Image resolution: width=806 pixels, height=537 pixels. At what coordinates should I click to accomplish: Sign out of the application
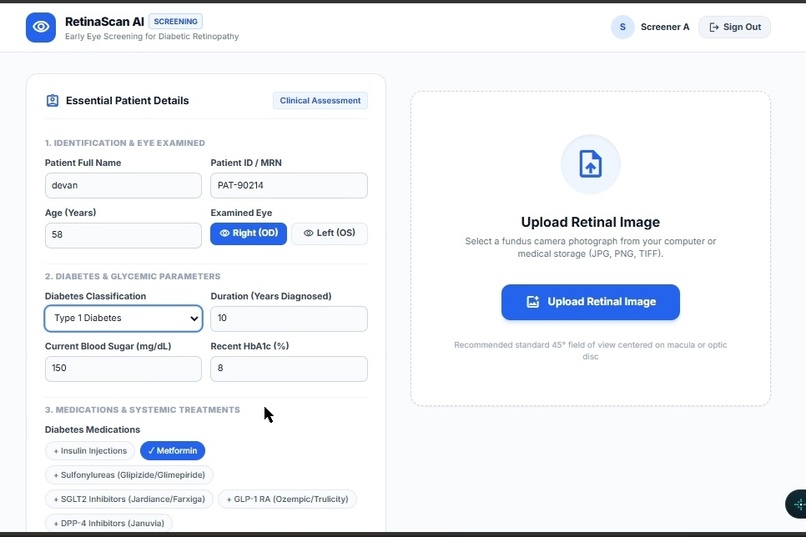pyautogui.click(x=734, y=27)
